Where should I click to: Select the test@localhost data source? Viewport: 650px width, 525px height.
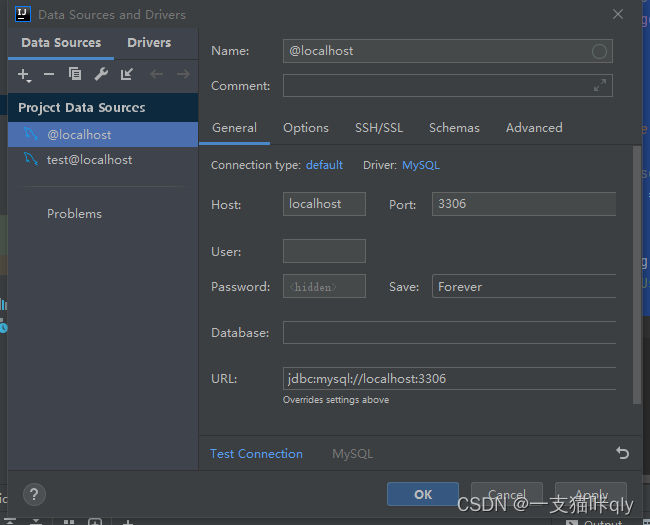(103, 160)
